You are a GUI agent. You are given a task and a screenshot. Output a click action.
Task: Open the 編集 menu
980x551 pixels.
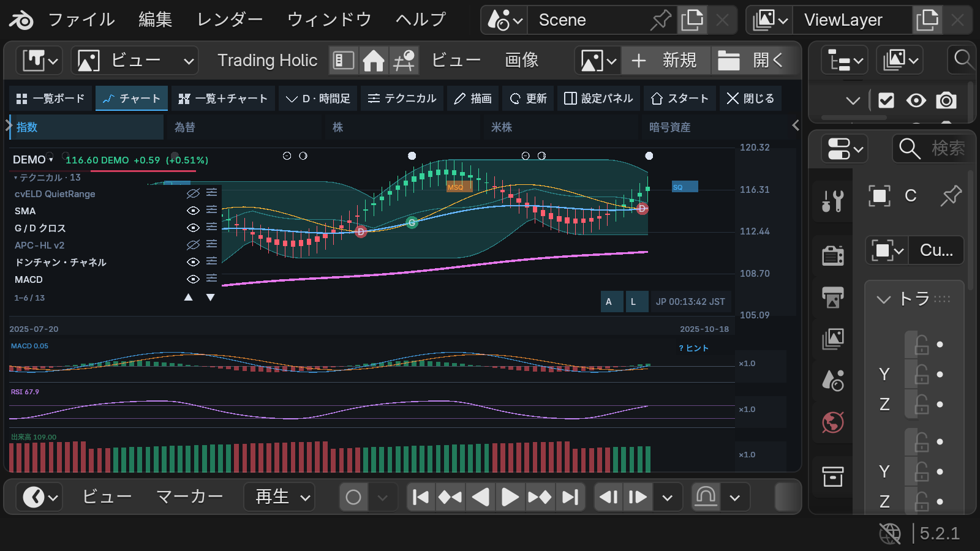click(155, 20)
